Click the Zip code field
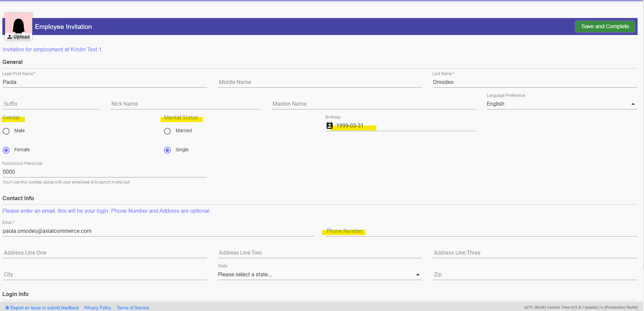 pos(535,275)
